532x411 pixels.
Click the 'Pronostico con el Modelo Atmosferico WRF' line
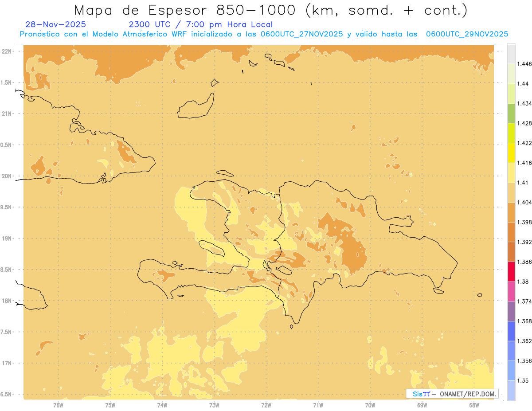264,34
